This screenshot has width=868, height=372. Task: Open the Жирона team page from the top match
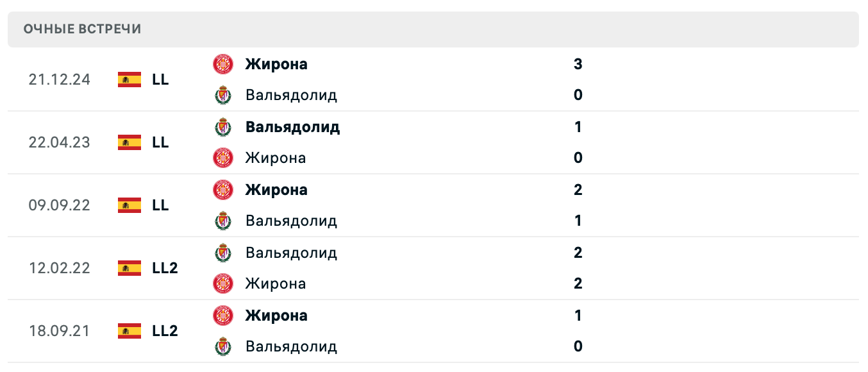coord(276,64)
